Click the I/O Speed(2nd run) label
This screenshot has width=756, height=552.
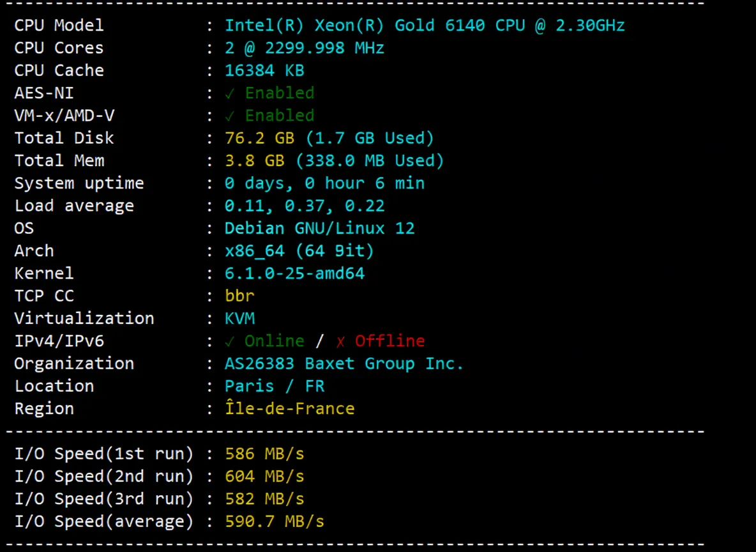coord(103,476)
